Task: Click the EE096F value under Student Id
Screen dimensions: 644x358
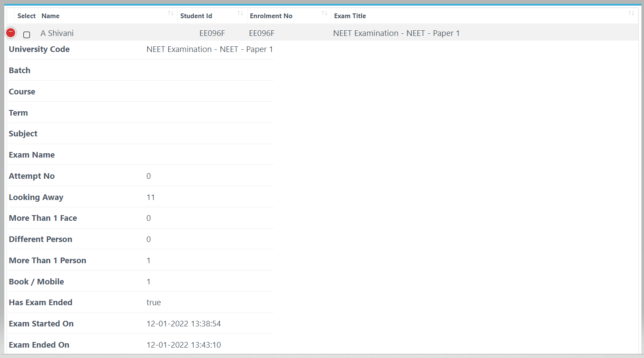Action: 212,33
